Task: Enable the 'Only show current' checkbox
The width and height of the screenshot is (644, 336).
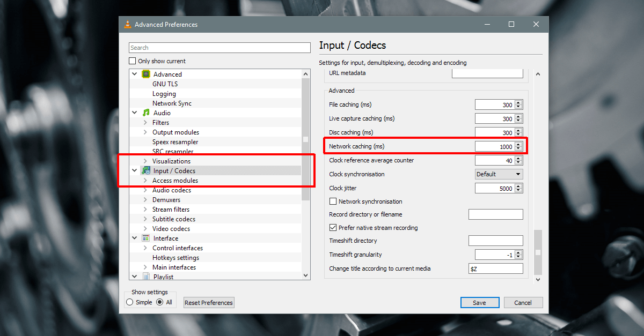Action: point(132,61)
